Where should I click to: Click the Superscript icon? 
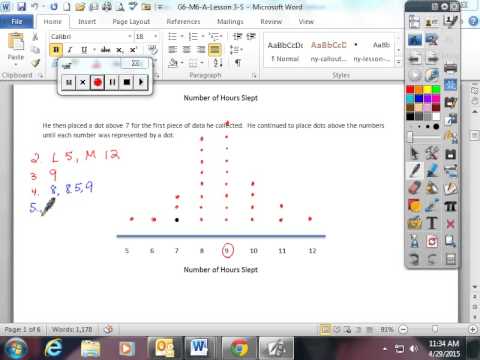tap(133, 50)
